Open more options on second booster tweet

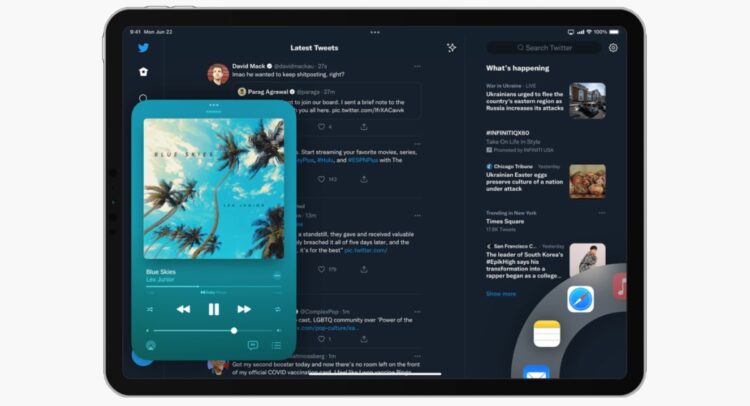tap(418, 356)
